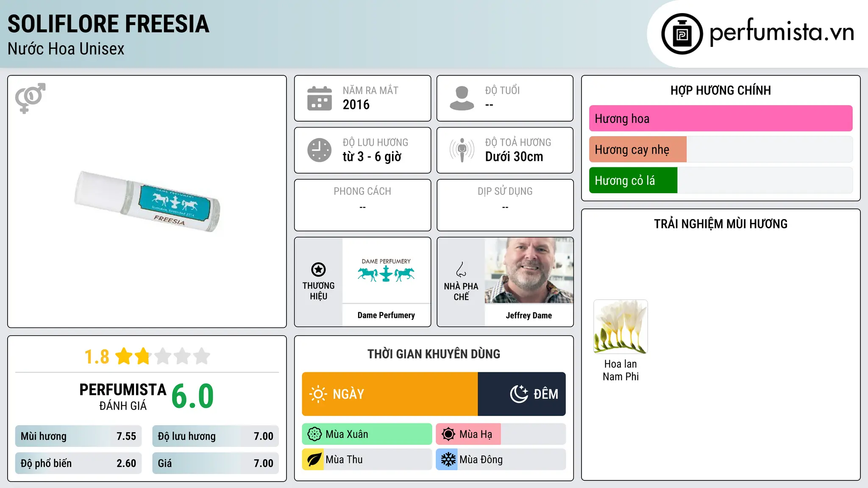Click the fifth grey rating star
This screenshot has width=868, height=488.
click(202, 356)
